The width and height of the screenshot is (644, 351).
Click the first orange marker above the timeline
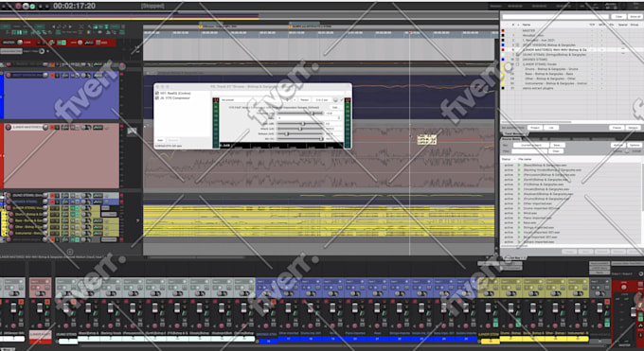(201, 26)
